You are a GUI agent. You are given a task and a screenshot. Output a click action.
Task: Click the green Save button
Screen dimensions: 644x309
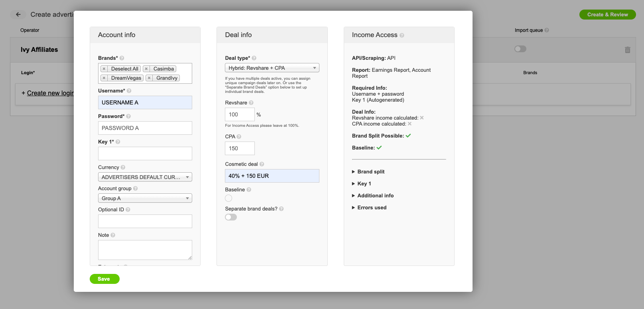[104, 279]
